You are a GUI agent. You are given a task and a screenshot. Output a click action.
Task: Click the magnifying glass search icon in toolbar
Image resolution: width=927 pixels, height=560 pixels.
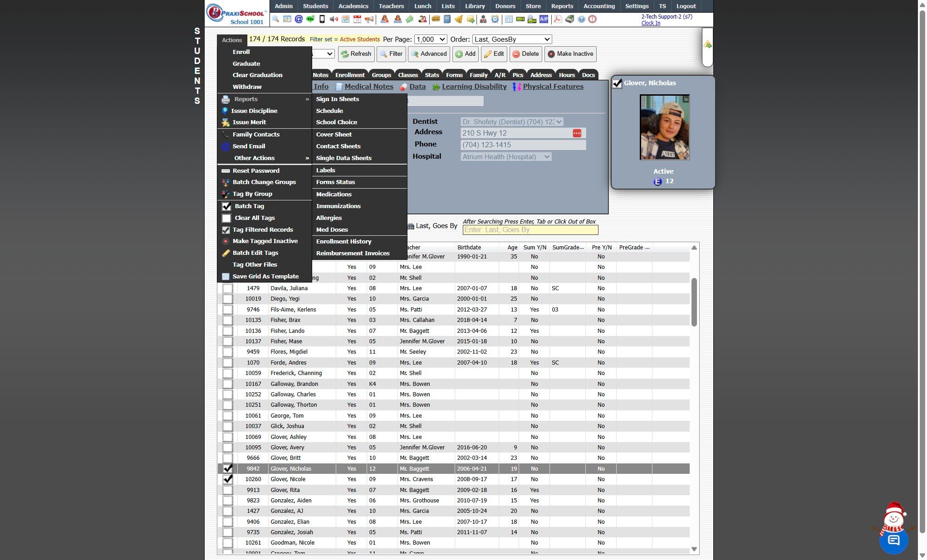point(275,19)
